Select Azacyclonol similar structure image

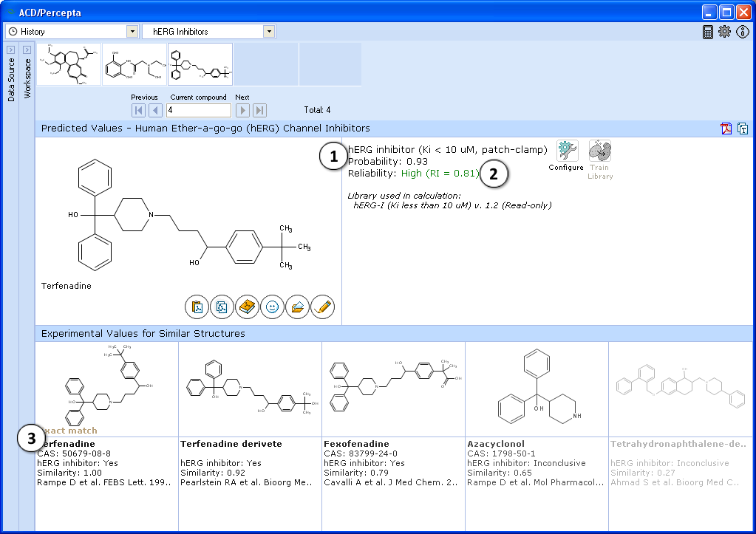[x=537, y=389]
